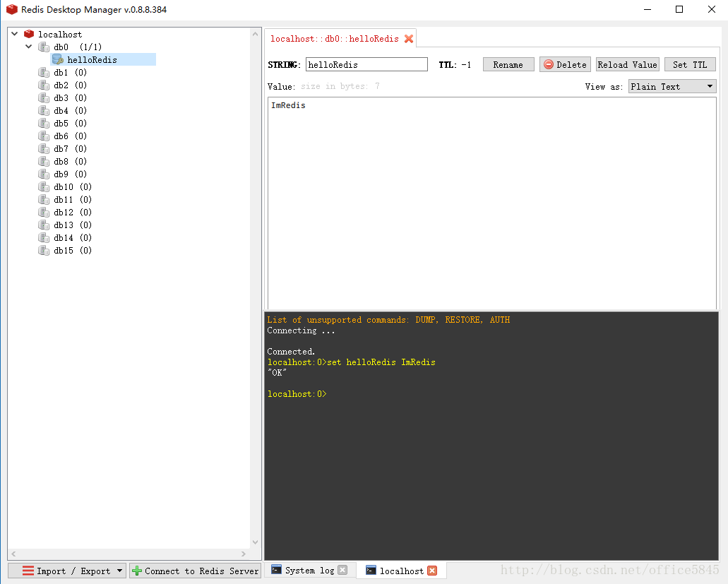Click tree horizontal scroll right arrow
The image size is (728, 584).
click(244, 554)
